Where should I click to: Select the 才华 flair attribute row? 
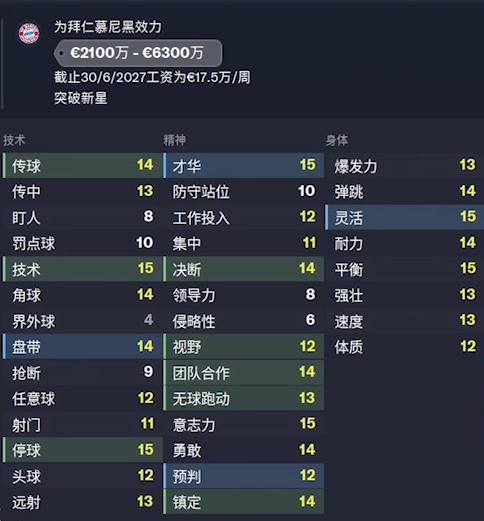click(x=243, y=165)
